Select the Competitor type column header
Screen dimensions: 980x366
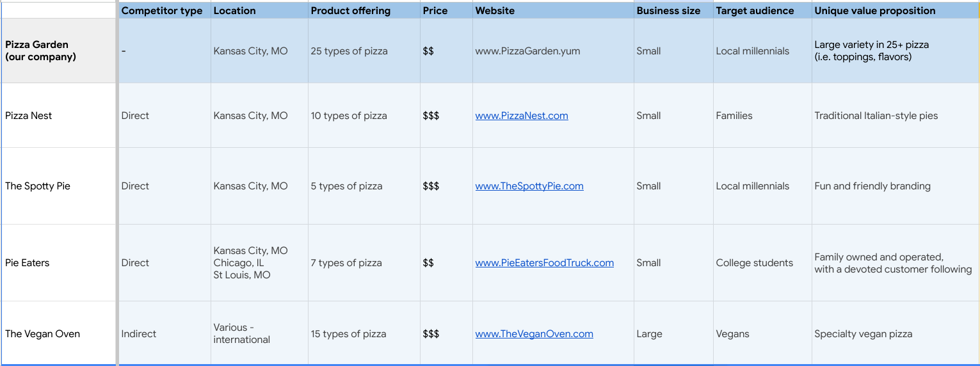[162, 11]
